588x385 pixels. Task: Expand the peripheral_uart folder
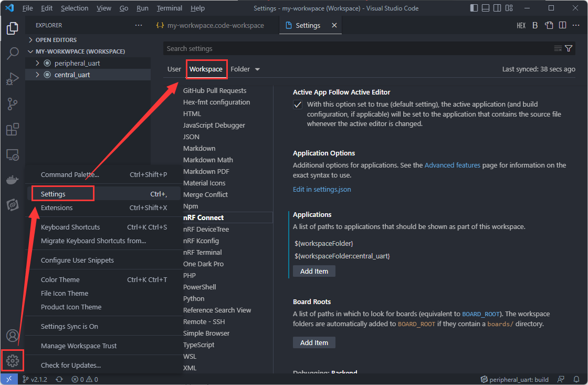click(37, 63)
